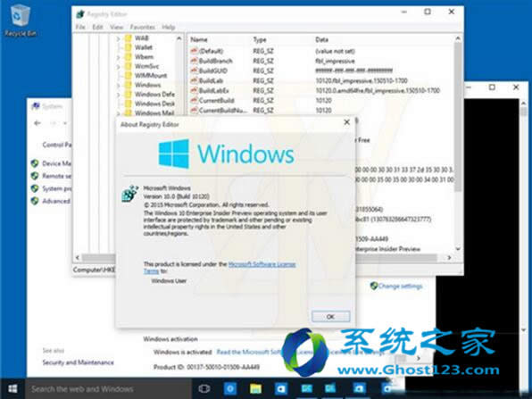Open the Edit menu in Registry Editor
The image size is (532, 399).
[97, 27]
